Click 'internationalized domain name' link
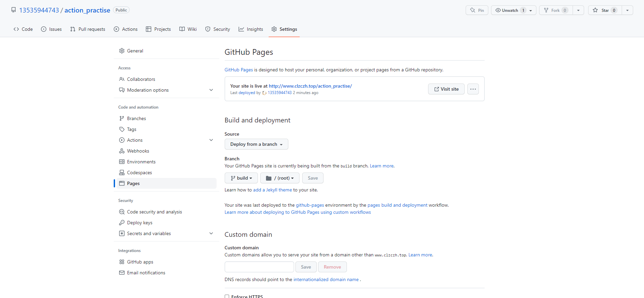This screenshot has height=298, width=644. pyautogui.click(x=326, y=279)
